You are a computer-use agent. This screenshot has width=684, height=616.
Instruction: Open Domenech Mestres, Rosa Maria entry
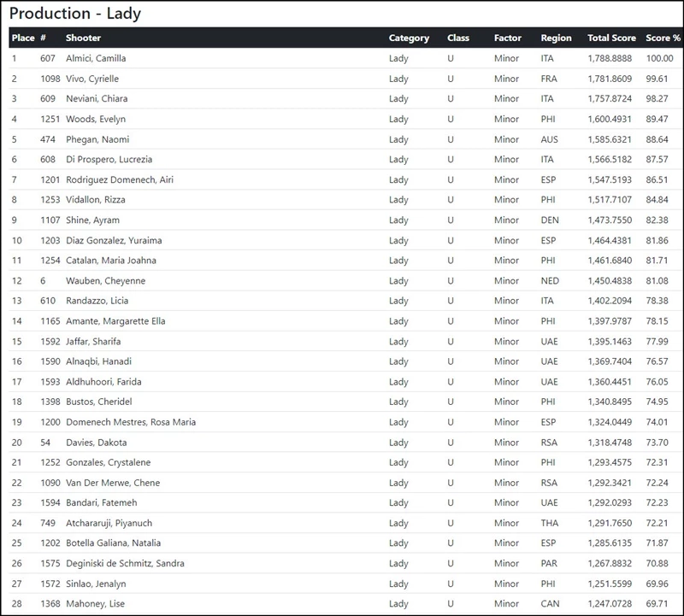click(x=131, y=422)
